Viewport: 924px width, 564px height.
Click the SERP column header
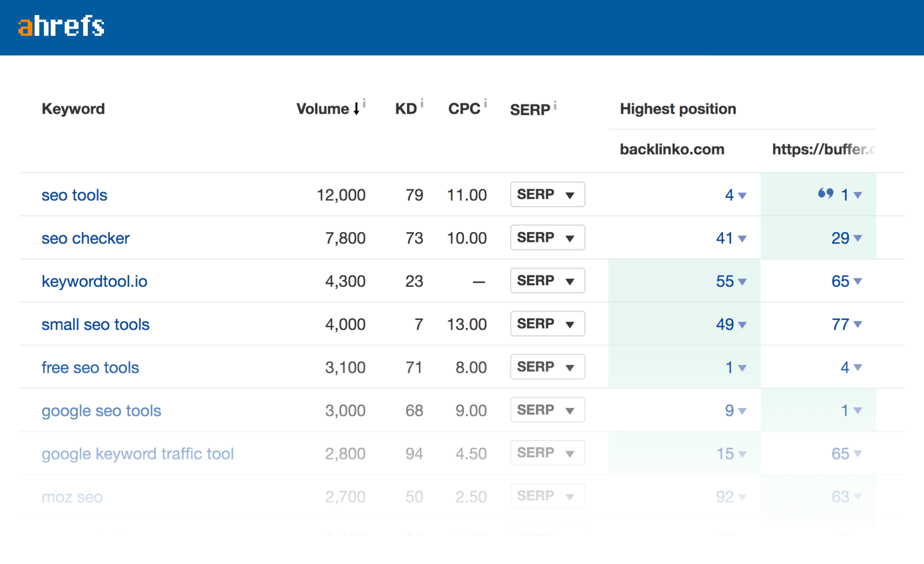tap(530, 110)
